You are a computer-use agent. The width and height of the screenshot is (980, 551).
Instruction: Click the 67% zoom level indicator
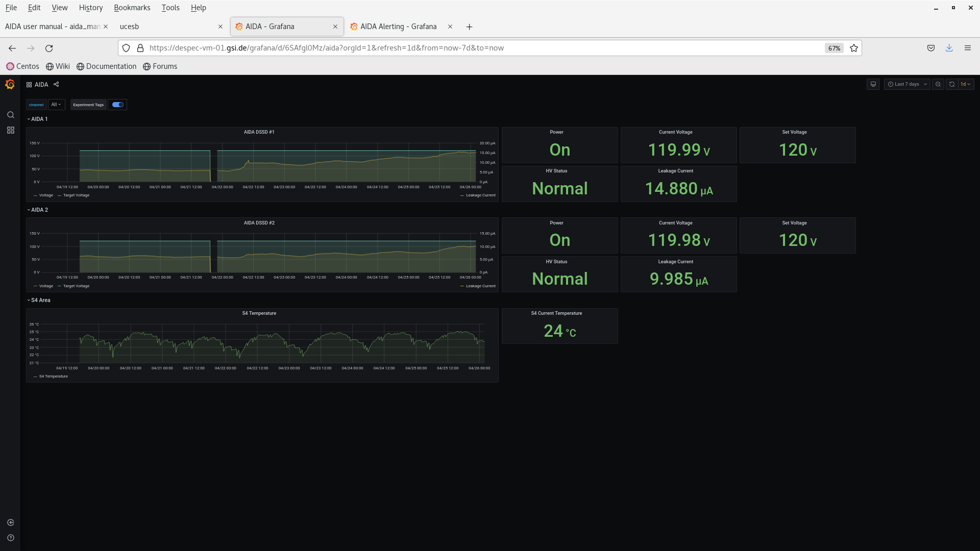(834, 48)
